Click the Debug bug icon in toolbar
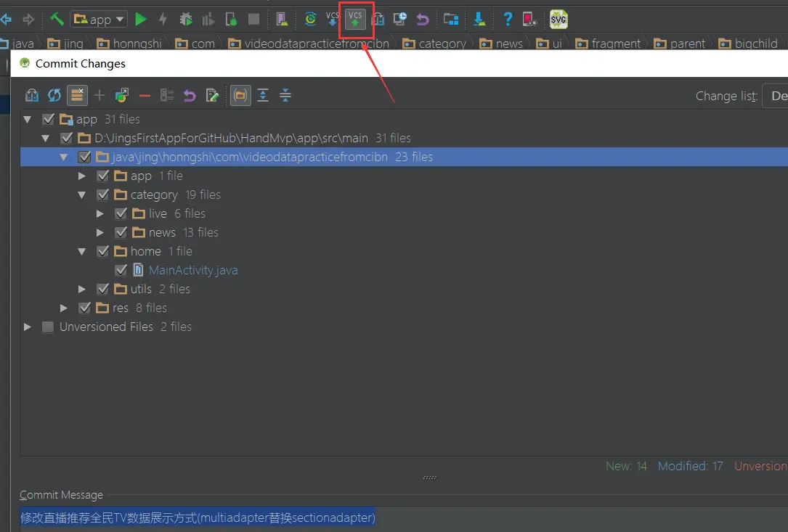This screenshot has width=788, height=532. (185, 19)
